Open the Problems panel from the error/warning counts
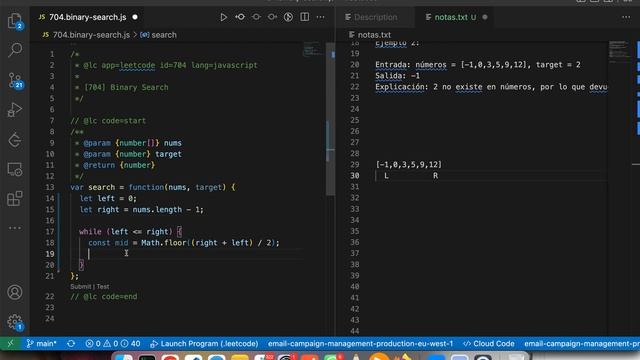This screenshot has width=640, height=360. click(113, 344)
